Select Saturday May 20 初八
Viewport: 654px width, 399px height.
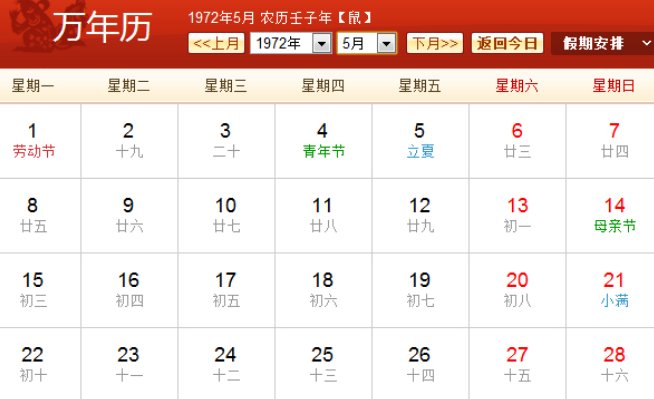(517, 290)
